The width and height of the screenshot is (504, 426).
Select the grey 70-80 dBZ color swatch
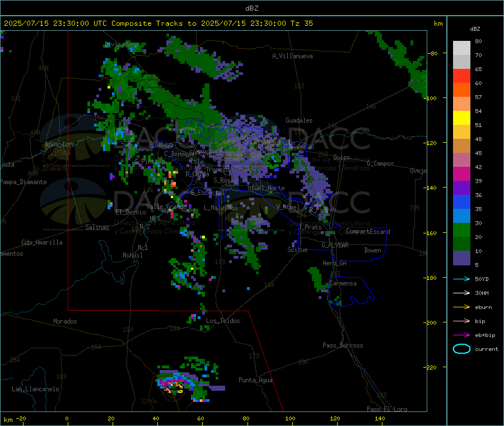pyautogui.click(x=461, y=48)
